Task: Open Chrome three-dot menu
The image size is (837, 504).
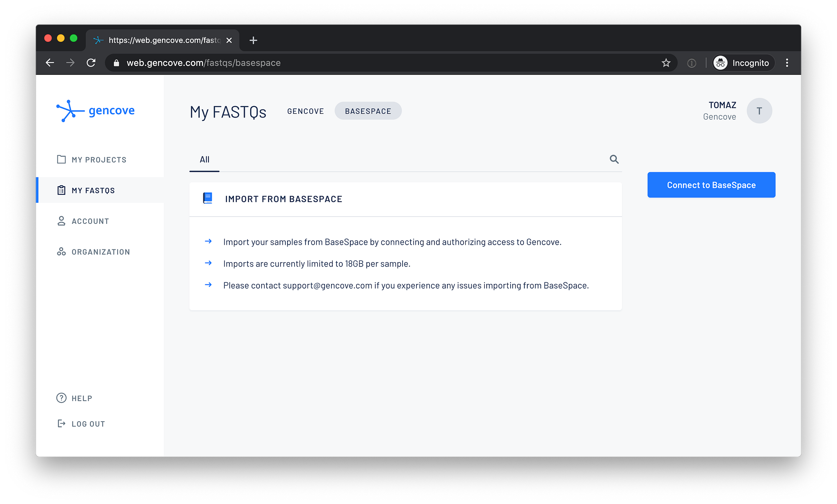Action: click(x=787, y=63)
